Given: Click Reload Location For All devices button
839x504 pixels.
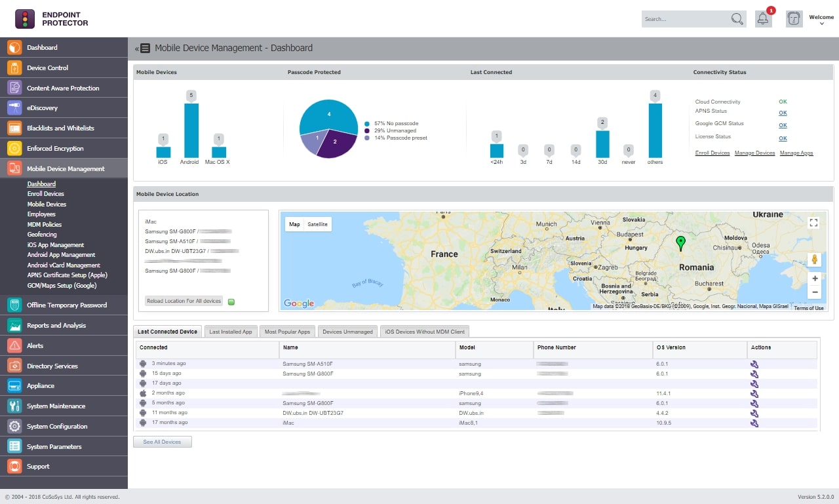Looking at the screenshot, I should [x=184, y=301].
